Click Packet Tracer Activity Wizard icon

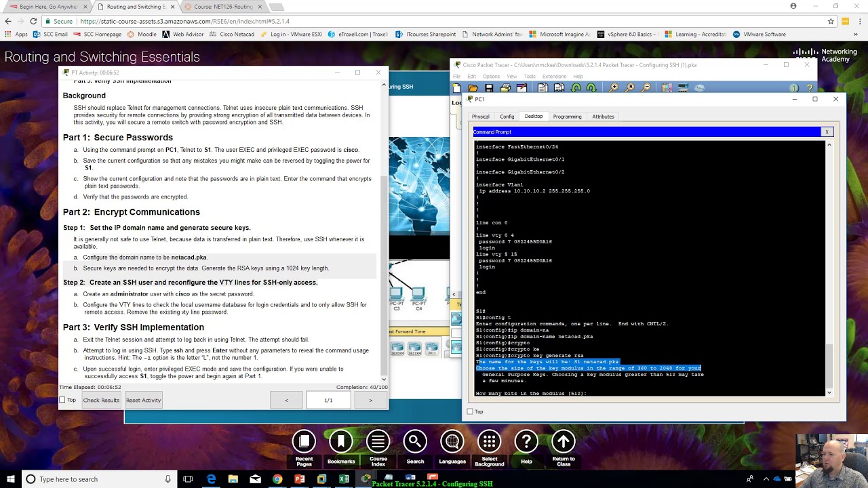pos(521,88)
